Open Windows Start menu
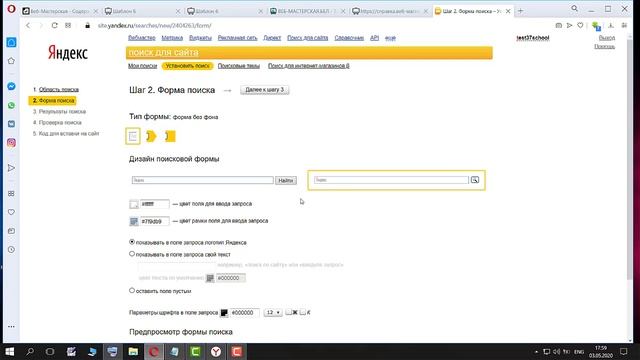The height and width of the screenshot is (360, 640). pos(9,352)
